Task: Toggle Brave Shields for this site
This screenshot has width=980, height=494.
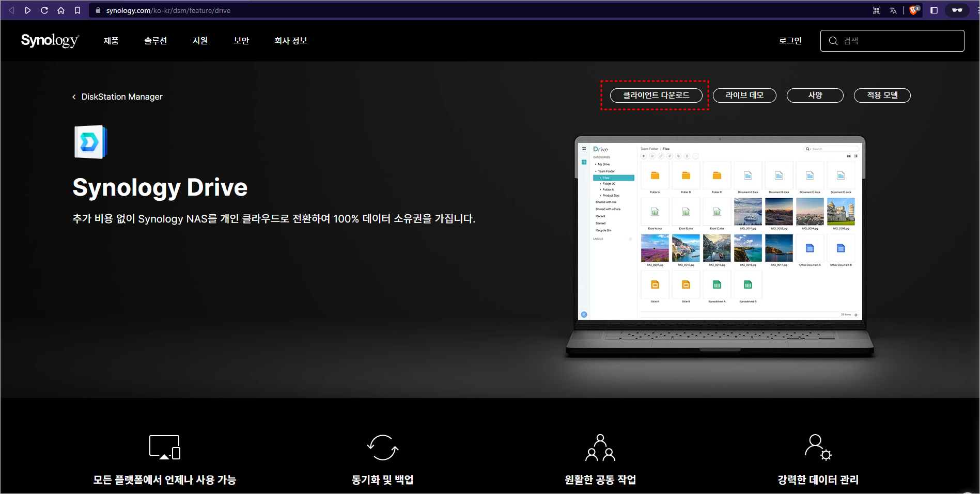Action: tap(913, 10)
